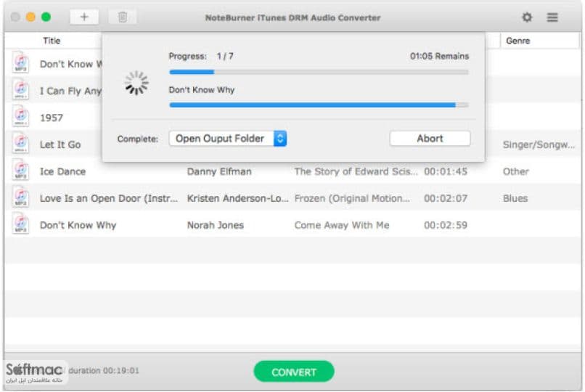
Task: Click MP3 icon of the Norah Jones row
Action: pyautogui.click(x=20, y=224)
